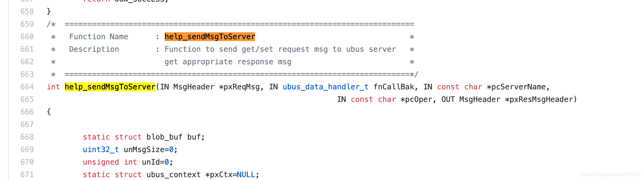Click the ubus_data_handler_t type name
The image size is (644, 180).
click(x=325, y=87)
